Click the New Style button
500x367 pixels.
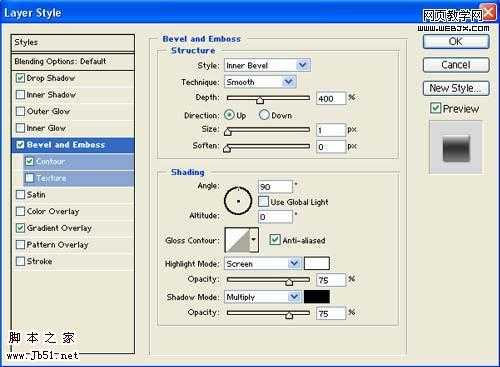[x=456, y=88]
